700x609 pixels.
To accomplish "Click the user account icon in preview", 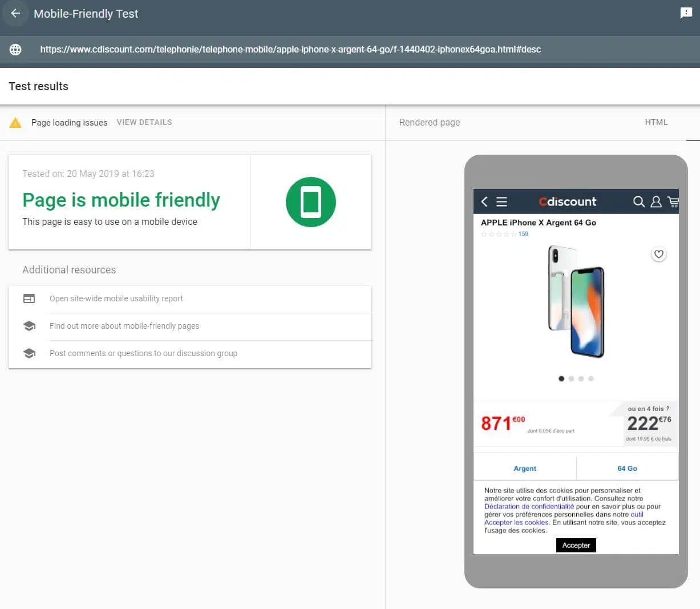I will 656,201.
